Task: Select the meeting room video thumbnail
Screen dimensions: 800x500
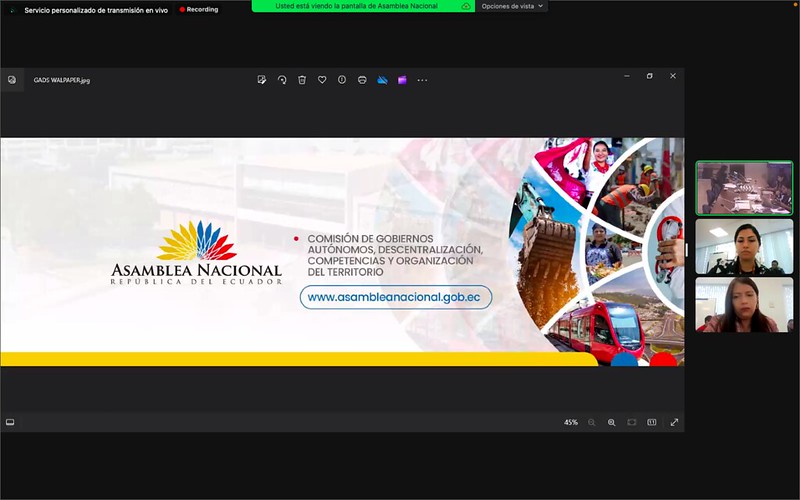Action: click(744, 188)
